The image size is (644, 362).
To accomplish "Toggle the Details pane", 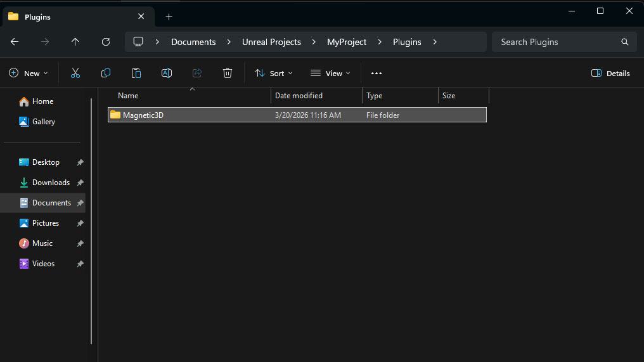I will pos(610,74).
